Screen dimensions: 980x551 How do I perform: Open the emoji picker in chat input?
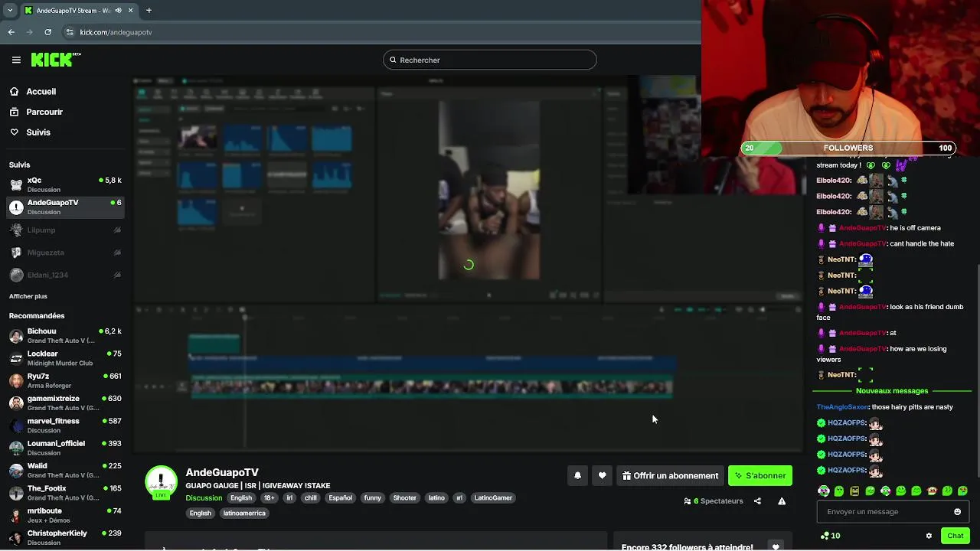(x=957, y=512)
